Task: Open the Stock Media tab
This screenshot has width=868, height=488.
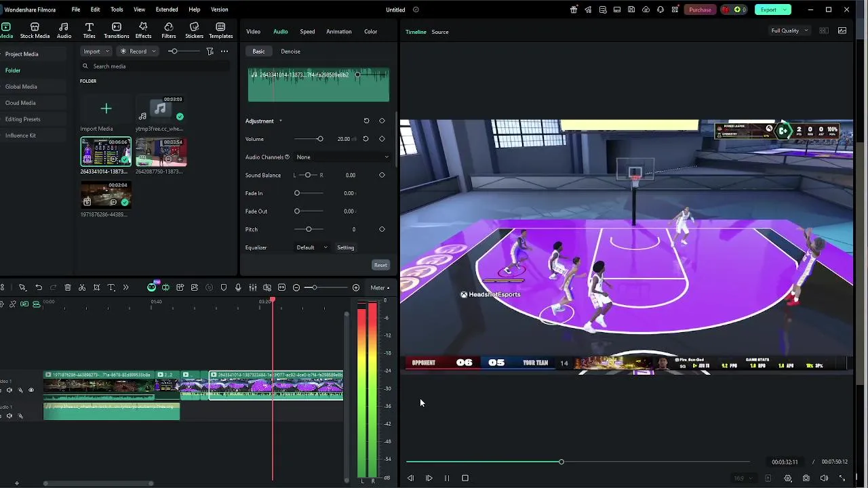Action: pos(35,30)
